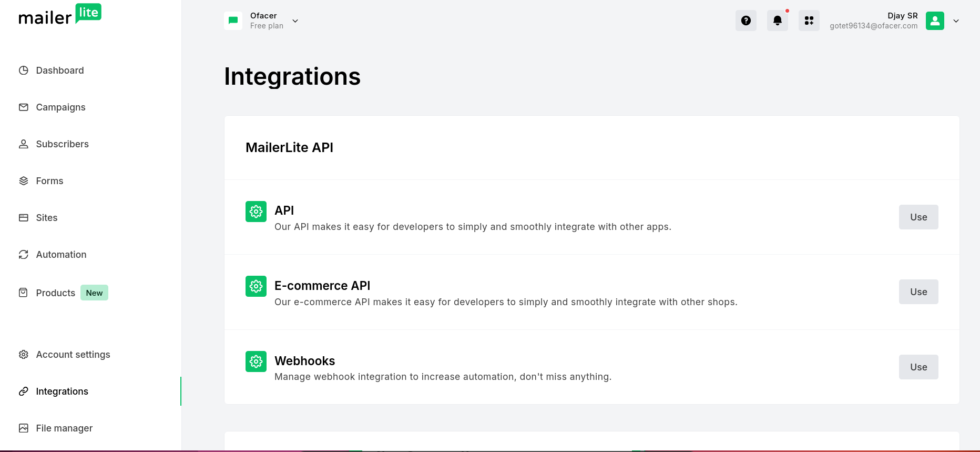
Task: Use the E-commerce API integration
Action: [918, 292]
